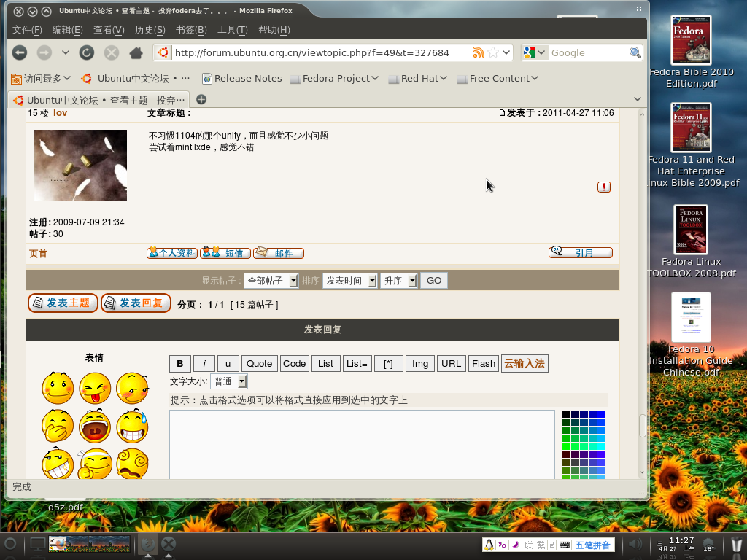Pick the bright blue swatch in color palette
Image resolution: width=747 pixels, height=560 pixels.
[601, 414]
